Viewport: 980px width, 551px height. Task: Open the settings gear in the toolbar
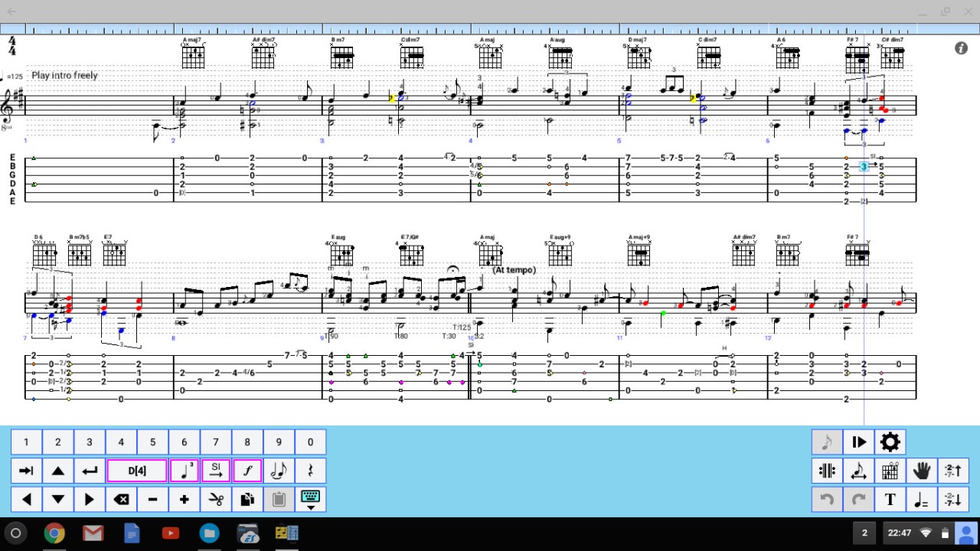coord(890,442)
